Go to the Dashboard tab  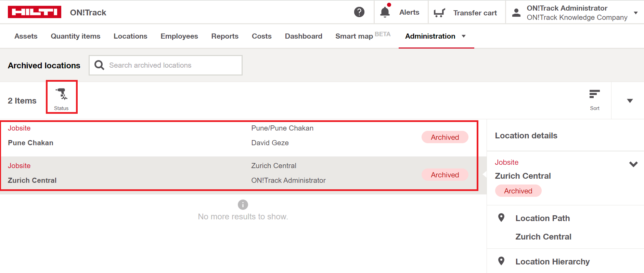(304, 36)
